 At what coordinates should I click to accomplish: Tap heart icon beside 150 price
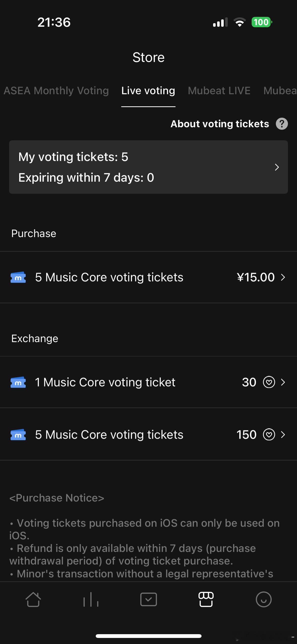(269, 435)
